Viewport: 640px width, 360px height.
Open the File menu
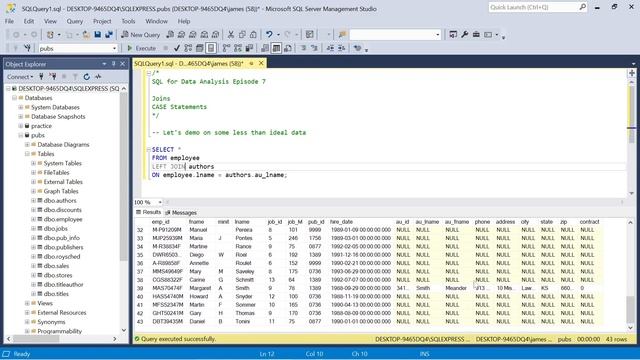pyautogui.click(x=9, y=21)
